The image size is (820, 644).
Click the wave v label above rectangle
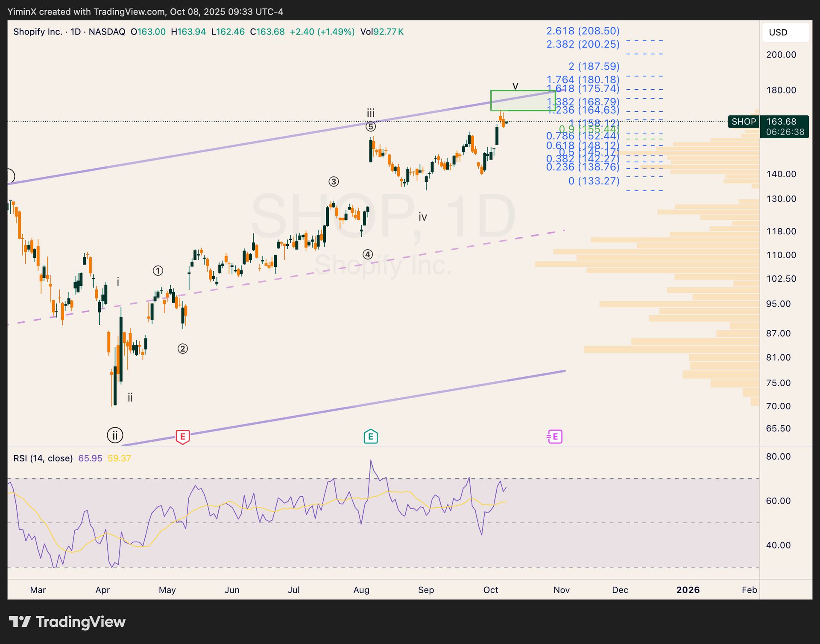tap(515, 86)
